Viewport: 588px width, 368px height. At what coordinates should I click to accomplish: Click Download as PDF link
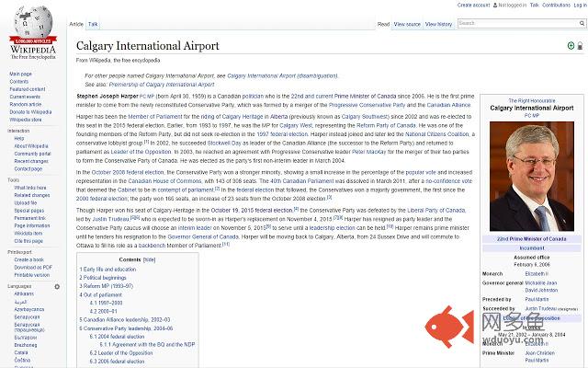click(33, 268)
